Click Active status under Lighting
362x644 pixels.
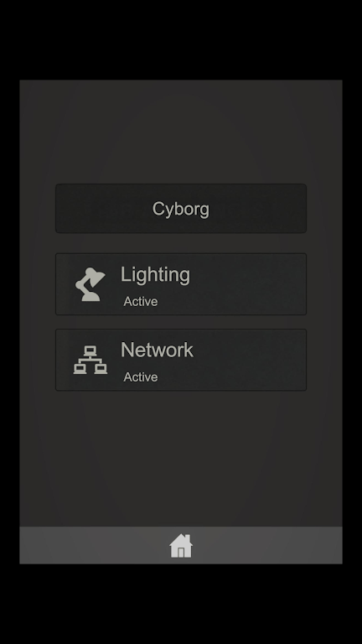[141, 302]
